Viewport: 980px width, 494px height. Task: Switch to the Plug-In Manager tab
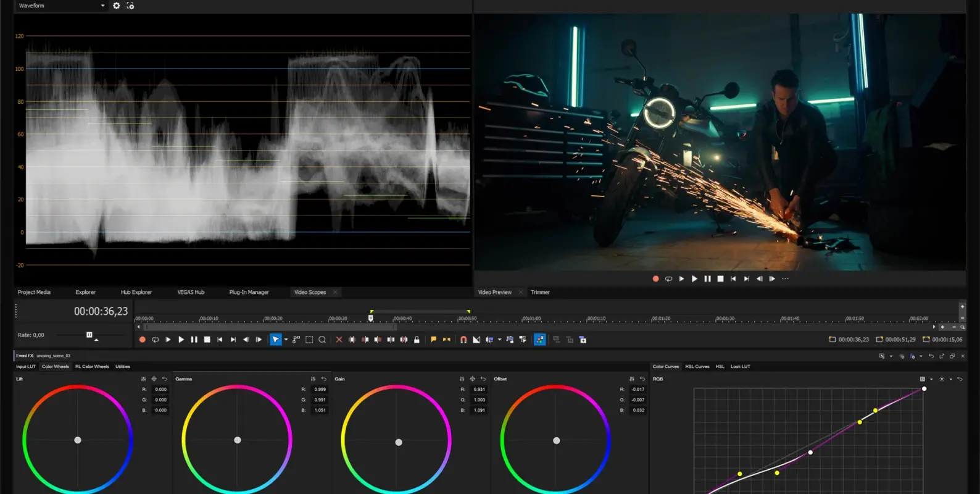[249, 292]
